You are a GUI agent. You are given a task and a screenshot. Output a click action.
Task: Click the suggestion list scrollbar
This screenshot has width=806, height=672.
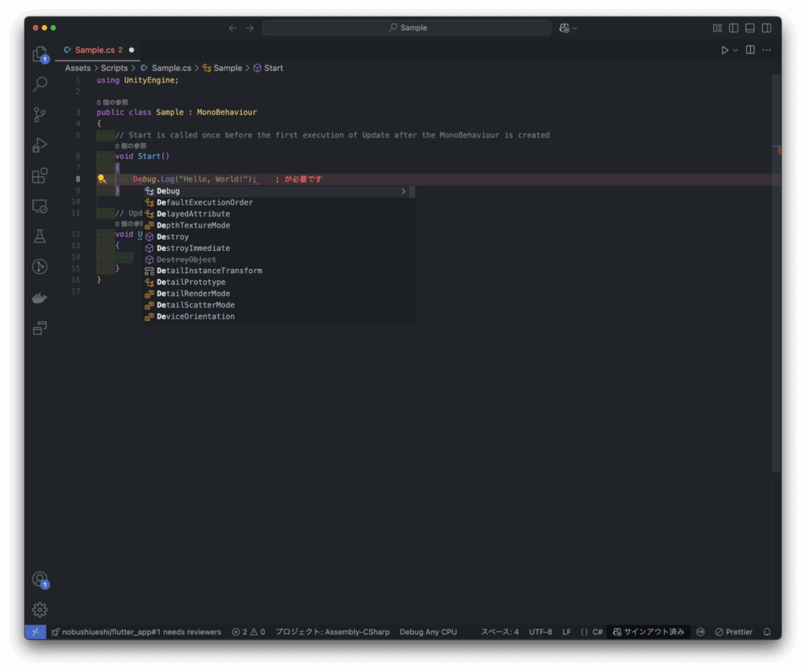pyautogui.click(x=412, y=192)
